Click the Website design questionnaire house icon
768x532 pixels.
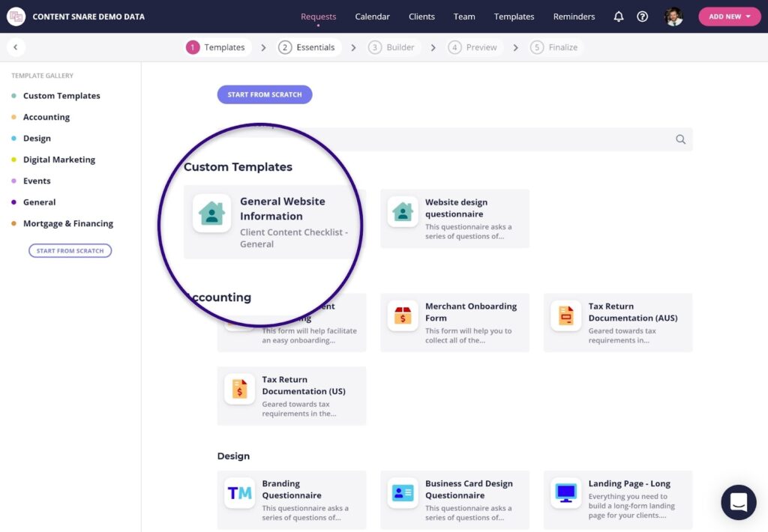click(403, 212)
